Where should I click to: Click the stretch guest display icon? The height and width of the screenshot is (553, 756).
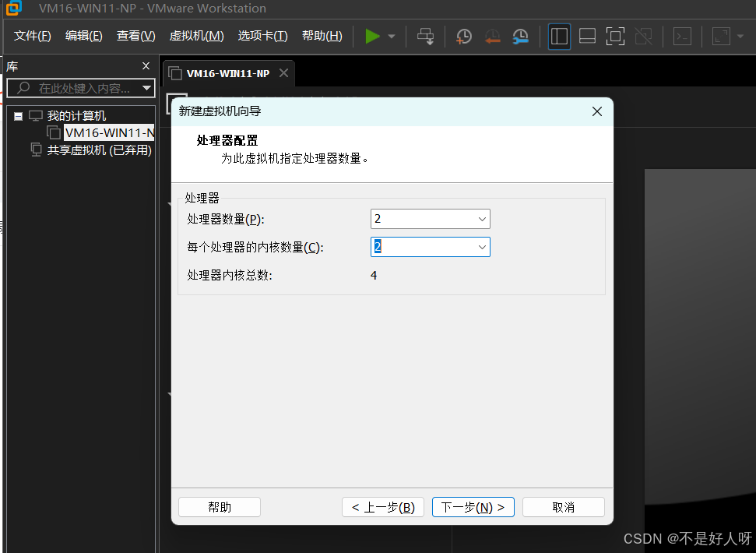[721, 36]
